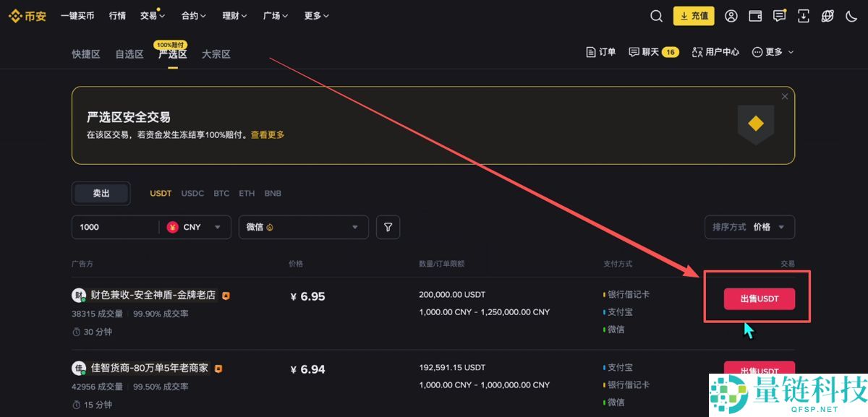Image resolution: width=868 pixels, height=417 pixels.
Task: Open 用户中心 with the user center icon
Action: 715,51
